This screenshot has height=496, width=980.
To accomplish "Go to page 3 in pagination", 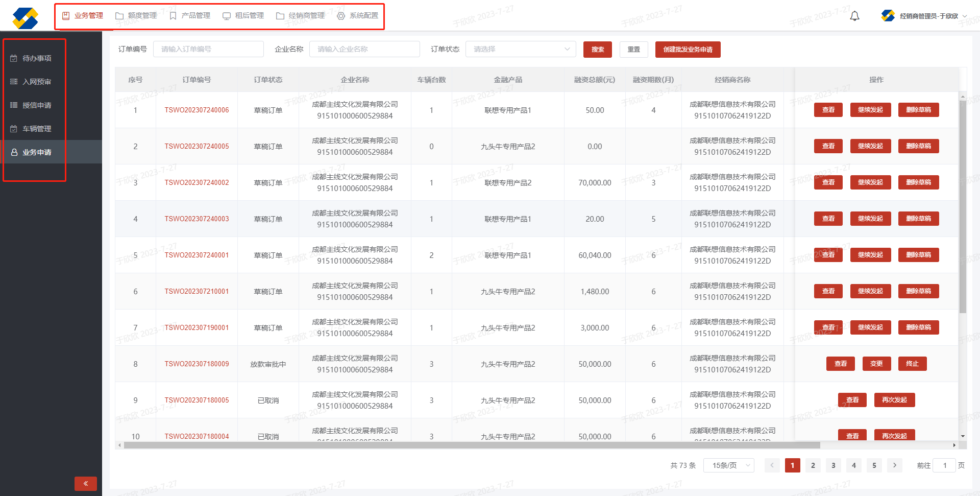I will point(833,465).
